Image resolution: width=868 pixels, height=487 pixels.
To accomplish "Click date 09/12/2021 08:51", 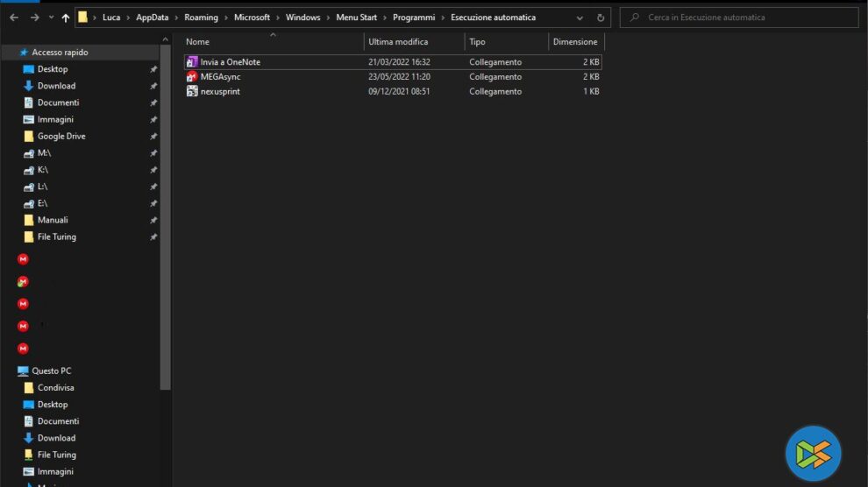I will [x=399, y=91].
